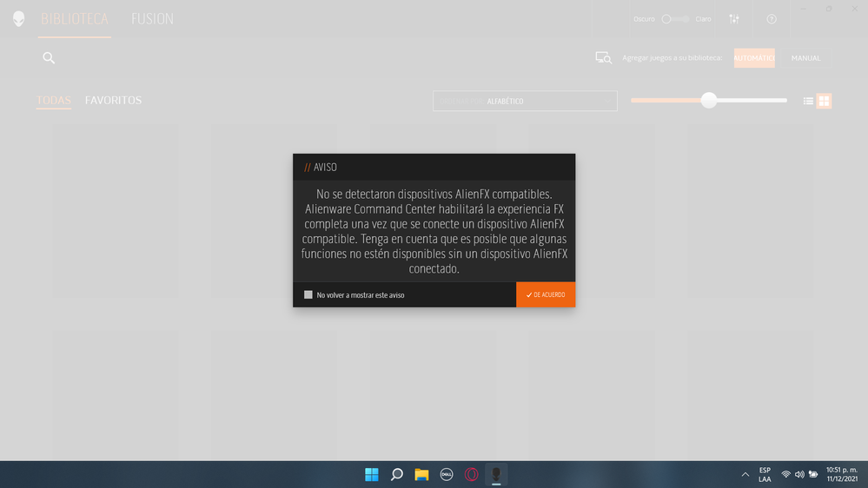
Task: Open the help question mark icon
Action: pyautogui.click(x=771, y=19)
